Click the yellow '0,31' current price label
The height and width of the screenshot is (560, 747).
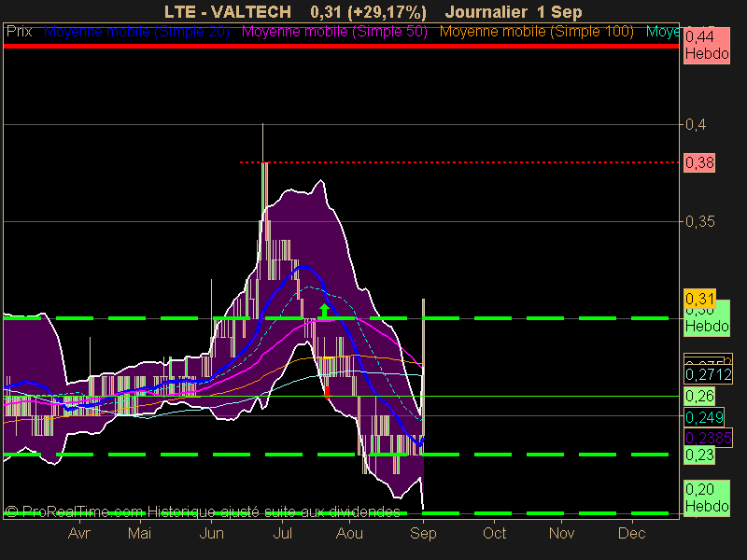coord(699,299)
